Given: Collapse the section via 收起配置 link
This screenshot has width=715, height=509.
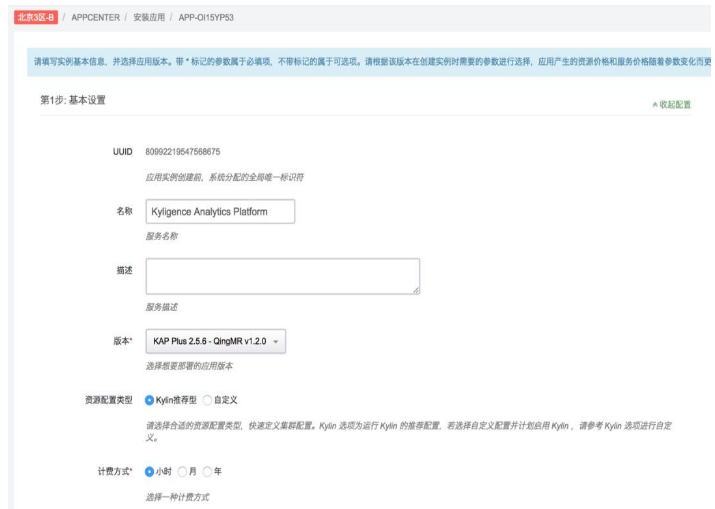Looking at the screenshot, I should pos(671,104).
